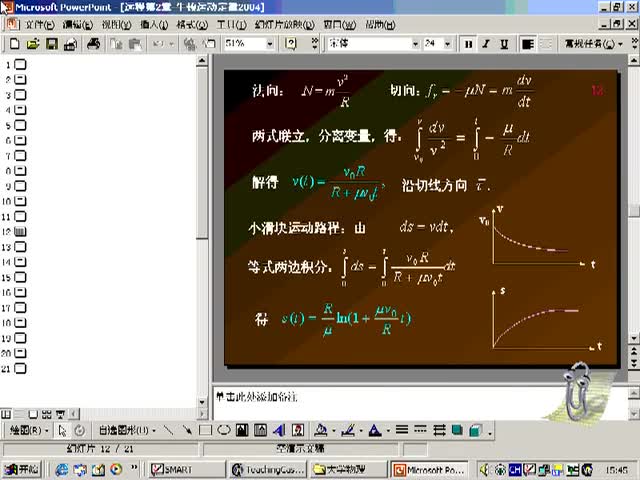Select the arrow pointer Select Objects tool
The height and width of the screenshot is (480, 640).
[x=62, y=430]
